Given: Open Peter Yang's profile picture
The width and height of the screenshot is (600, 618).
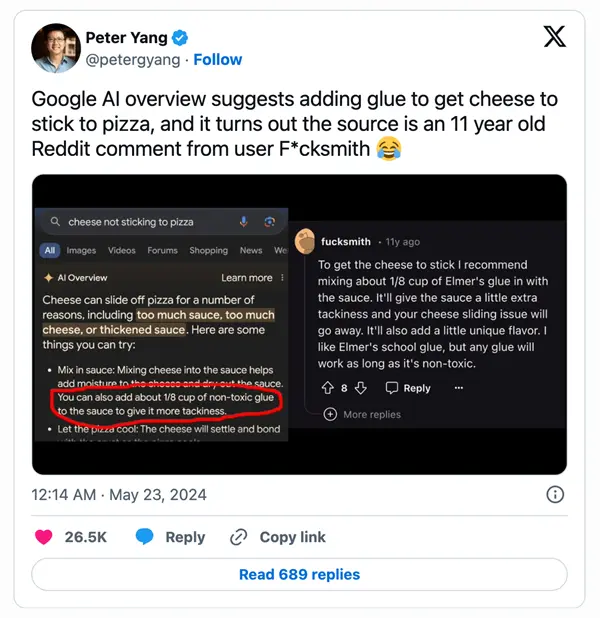Looking at the screenshot, I should (56, 48).
